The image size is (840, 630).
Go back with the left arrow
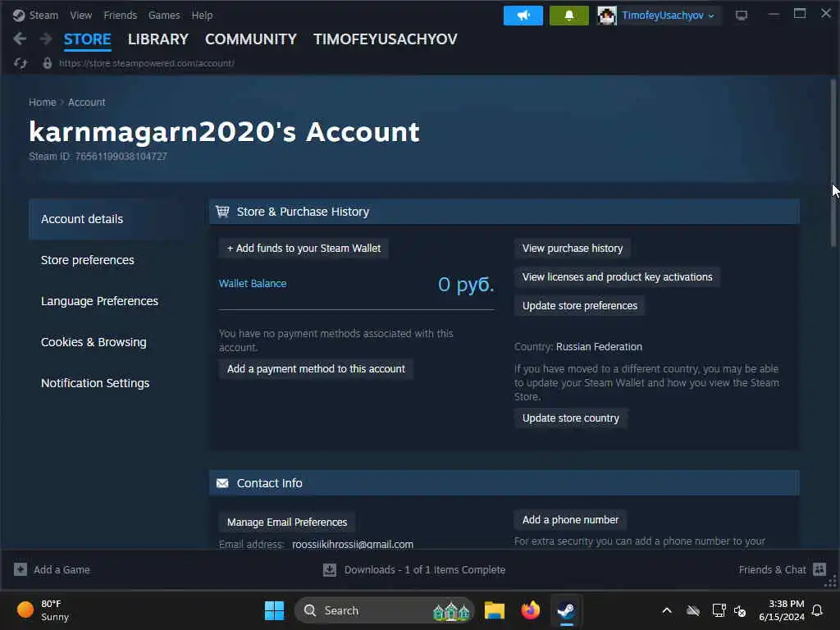pyautogui.click(x=20, y=39)
